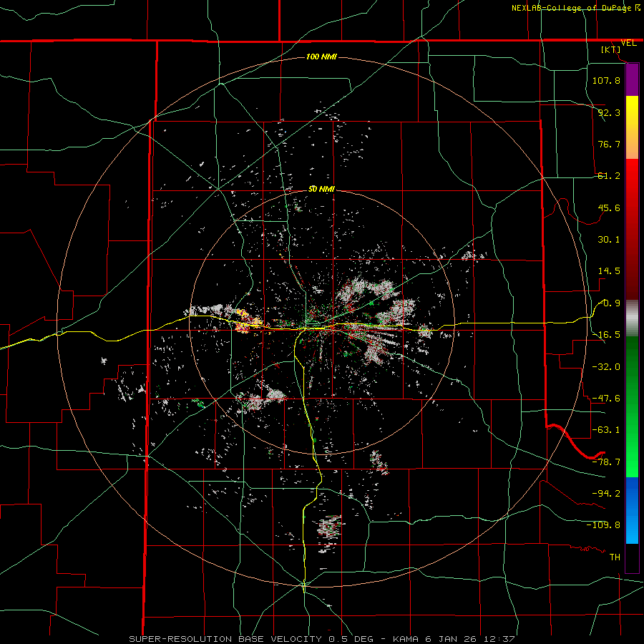The height and width of the screenshot is (644, 644).
Task: Click the -47.6 legend value
Action: [x=606, y=399]
